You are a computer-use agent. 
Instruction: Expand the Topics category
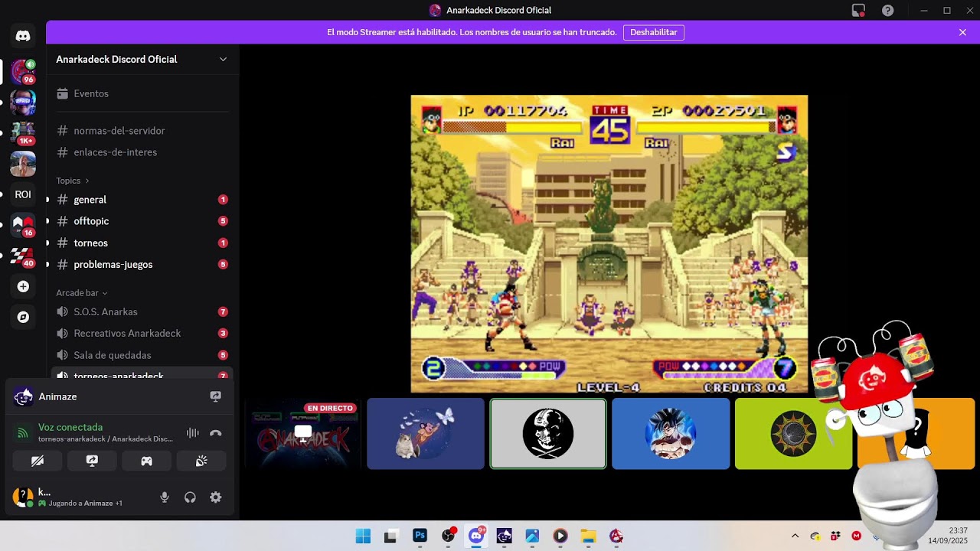[x=73, y=181]
